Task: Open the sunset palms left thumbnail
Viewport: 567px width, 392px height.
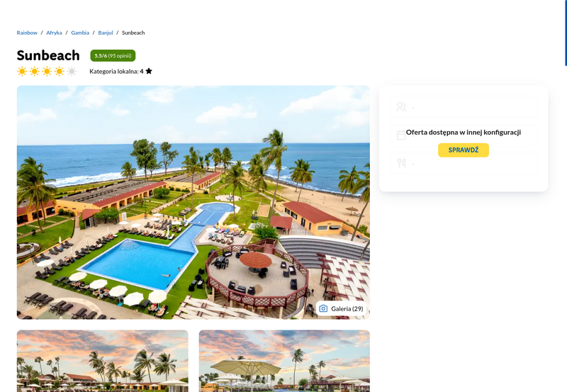Action: click(x=102, y=361)
